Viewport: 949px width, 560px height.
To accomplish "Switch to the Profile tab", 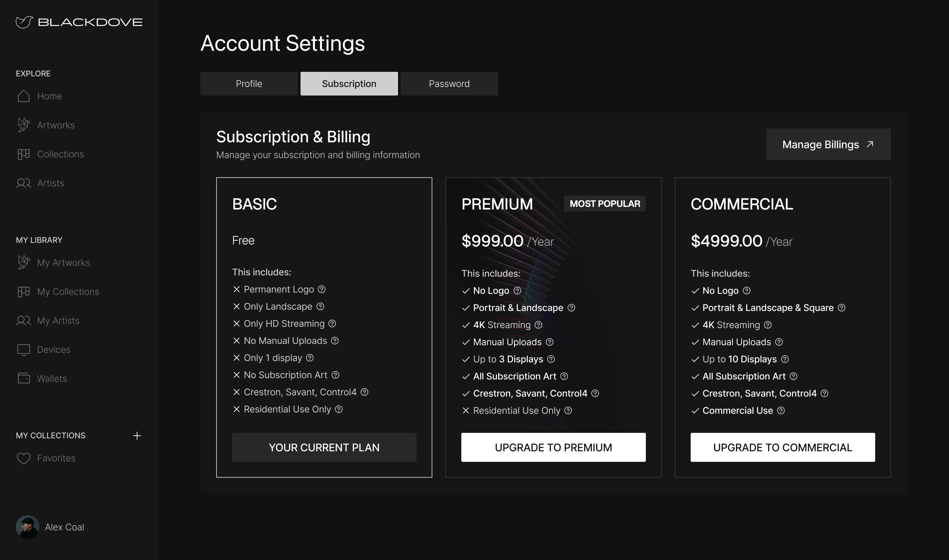I will (249, 84).
